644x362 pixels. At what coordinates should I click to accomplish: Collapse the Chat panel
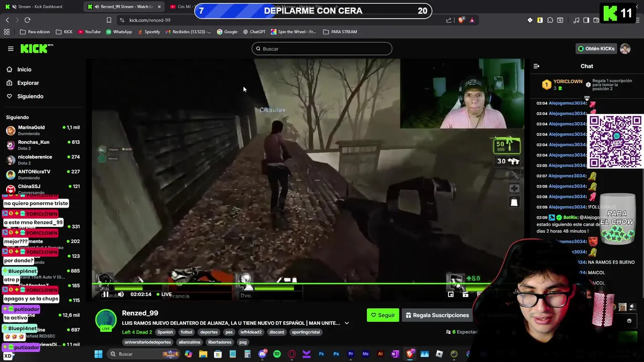pos(536,66)
